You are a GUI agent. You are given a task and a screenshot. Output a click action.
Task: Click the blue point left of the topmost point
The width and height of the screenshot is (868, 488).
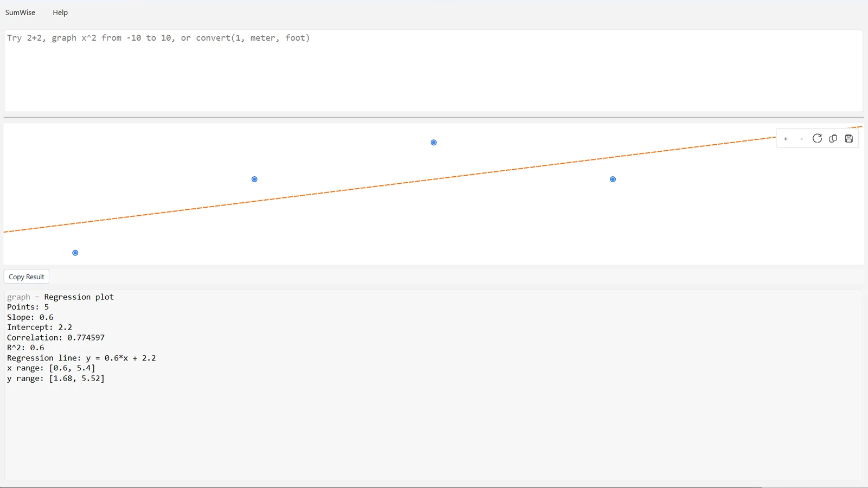click(254, 179)
